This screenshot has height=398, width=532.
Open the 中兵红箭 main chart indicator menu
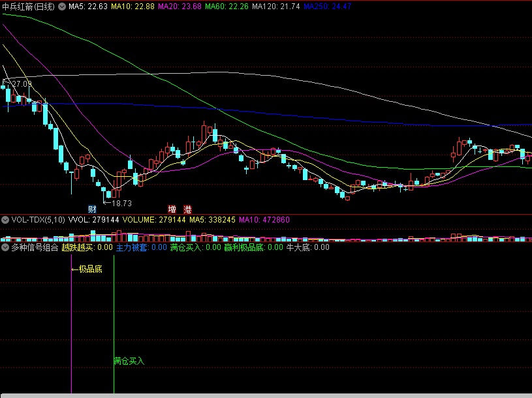(62, 7)
